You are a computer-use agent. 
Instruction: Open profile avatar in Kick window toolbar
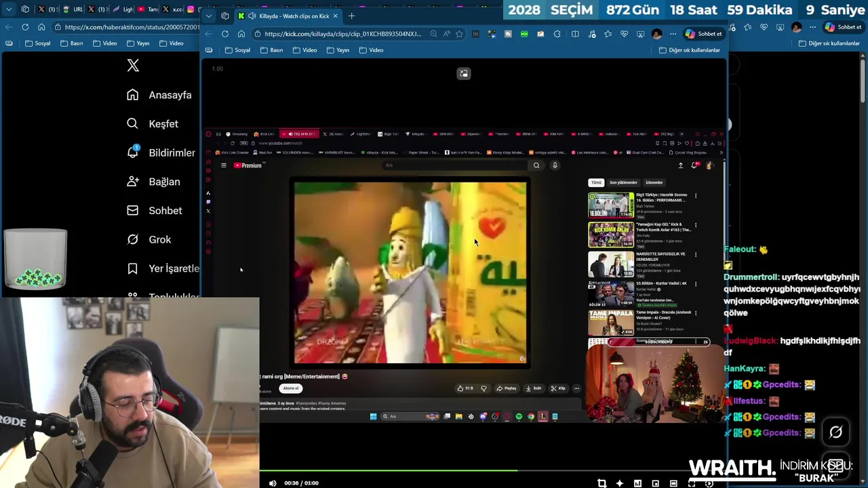click(656, 34)
